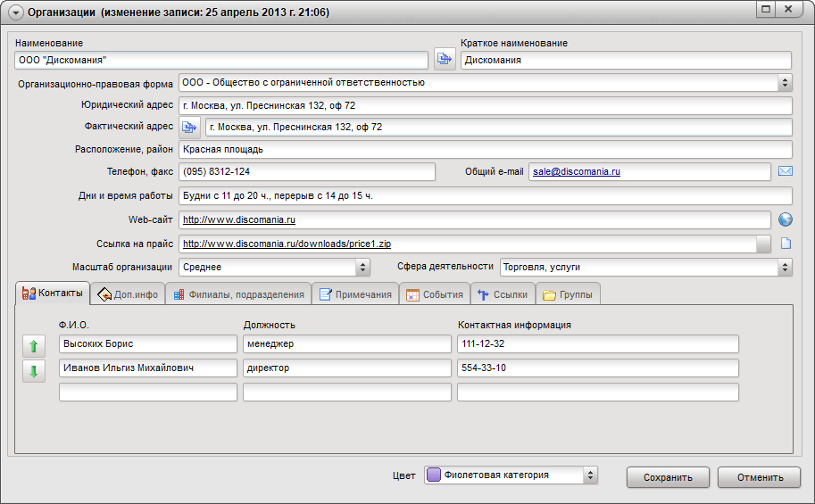The image size is (815, 504).
Task: Expand the Организационно-правовая форма dropdown
Action: tap(785, 83)
